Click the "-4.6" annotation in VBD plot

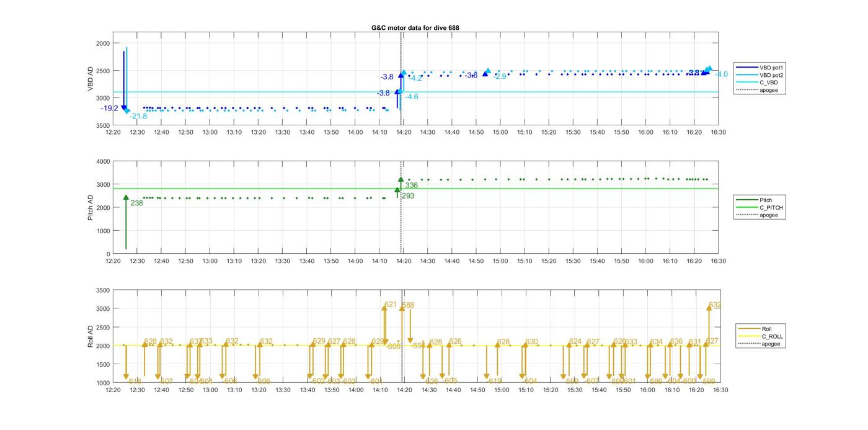coord(411,97)
